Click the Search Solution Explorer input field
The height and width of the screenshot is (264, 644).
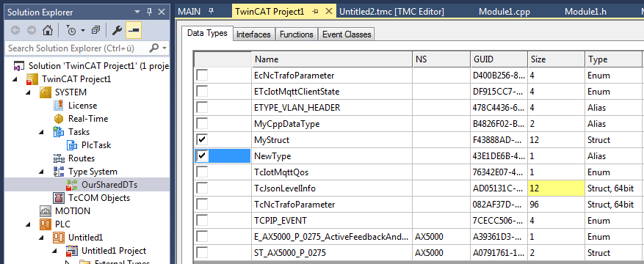[77, 48]
